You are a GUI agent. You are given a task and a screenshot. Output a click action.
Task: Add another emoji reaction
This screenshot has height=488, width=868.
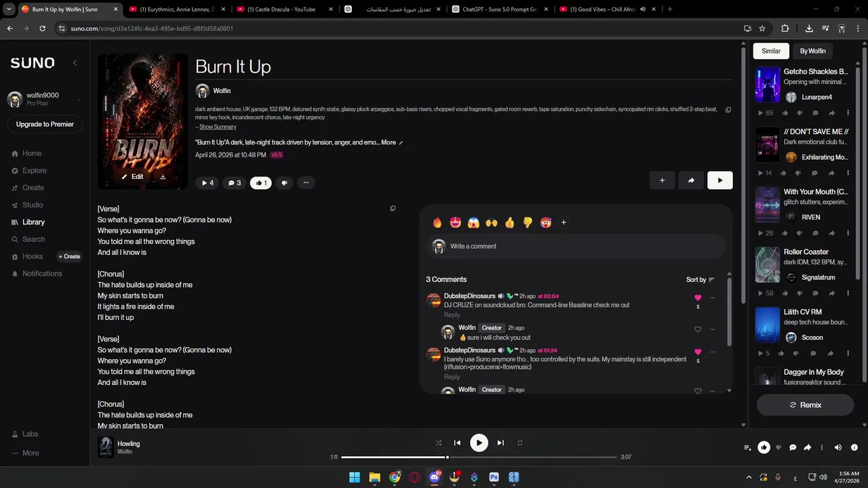point(564,222)
